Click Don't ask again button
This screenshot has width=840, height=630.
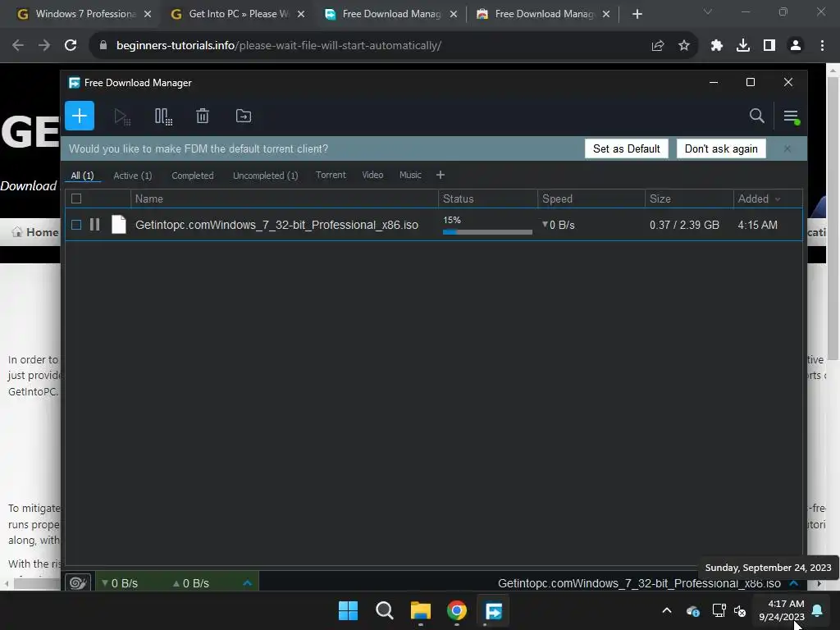721,149
